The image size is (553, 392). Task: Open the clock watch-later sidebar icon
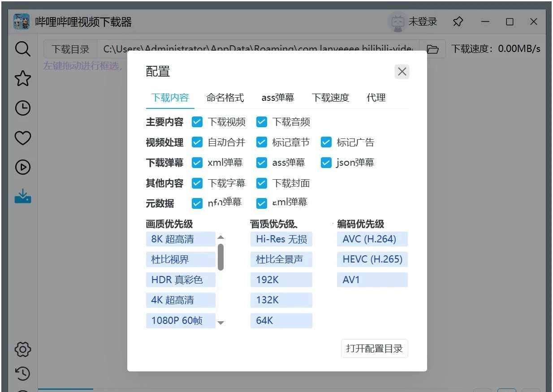(x=22, y=108)
